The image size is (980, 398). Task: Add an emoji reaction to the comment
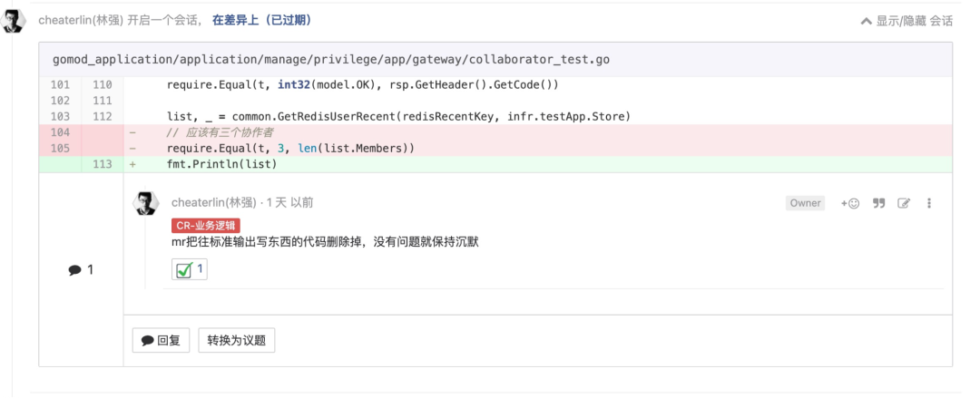[x=850, y=203]
